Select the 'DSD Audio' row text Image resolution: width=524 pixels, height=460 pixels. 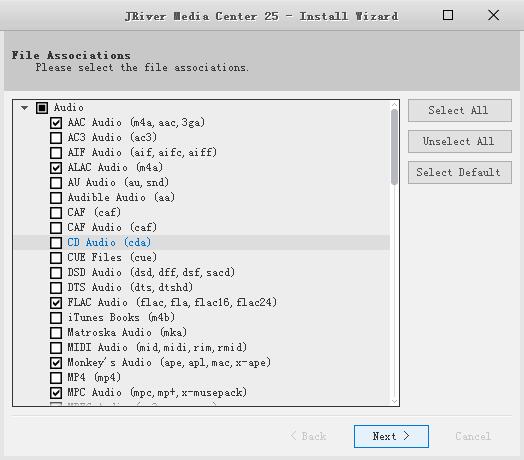[x=151, y=272]
